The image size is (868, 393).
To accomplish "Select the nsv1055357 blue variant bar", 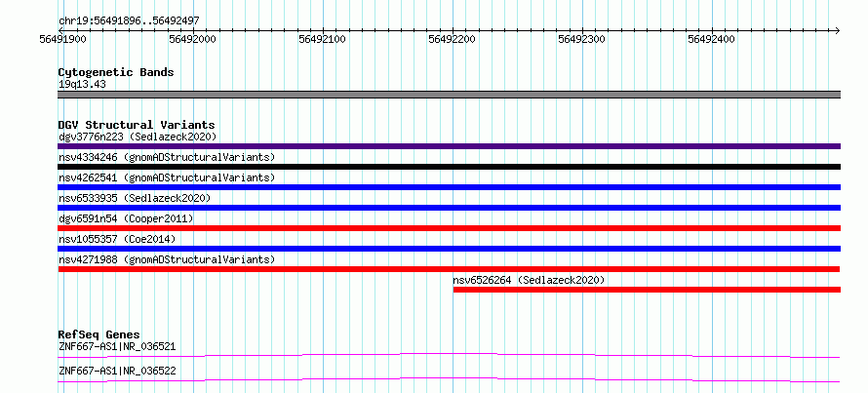I will click(x=449, y=249).
